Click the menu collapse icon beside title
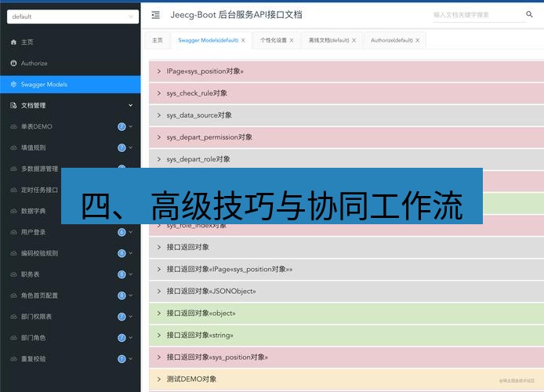The image size is (544, 392). [x=156, y=15]
